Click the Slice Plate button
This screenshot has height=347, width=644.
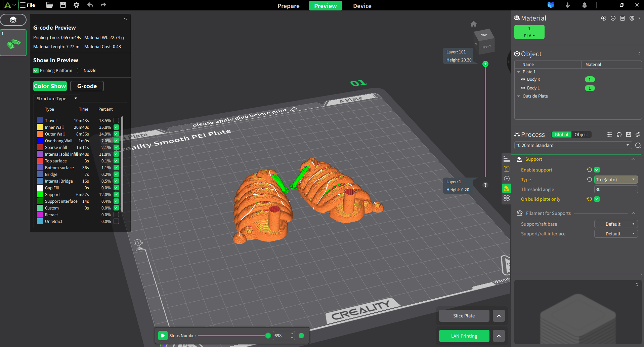click(x=464, y=316)
